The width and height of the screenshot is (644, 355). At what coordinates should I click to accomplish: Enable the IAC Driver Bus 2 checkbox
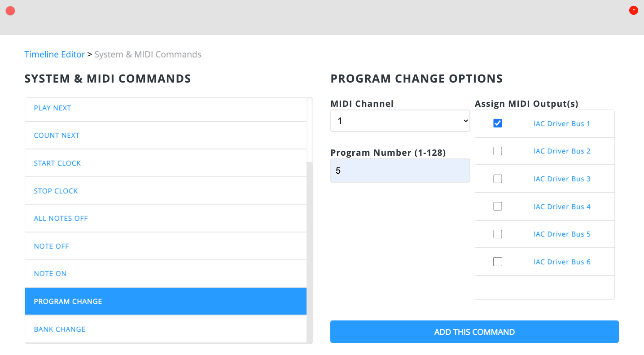click(497, 151)
